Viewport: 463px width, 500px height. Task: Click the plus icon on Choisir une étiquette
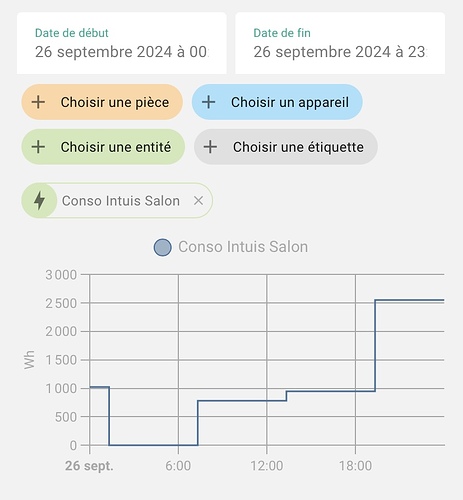[211, 147]
